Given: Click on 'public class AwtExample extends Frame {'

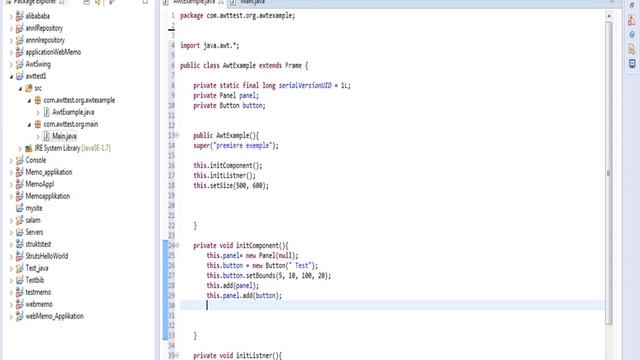Looking at the screenshot, I should pyautogui.click(x=244, y=65).
